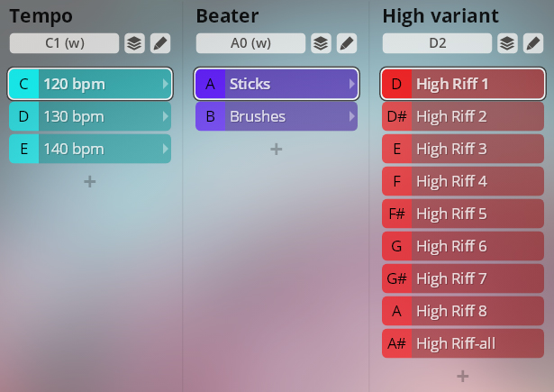Expand the arrow on Sticks row
The height and width of the screenshot is (392, 554).
point(351,85)
